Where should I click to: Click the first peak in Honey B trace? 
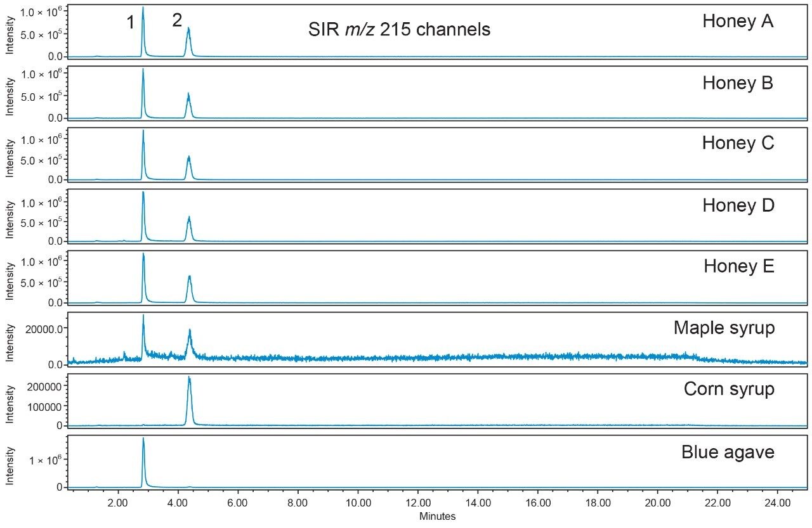tap(143, 93)
